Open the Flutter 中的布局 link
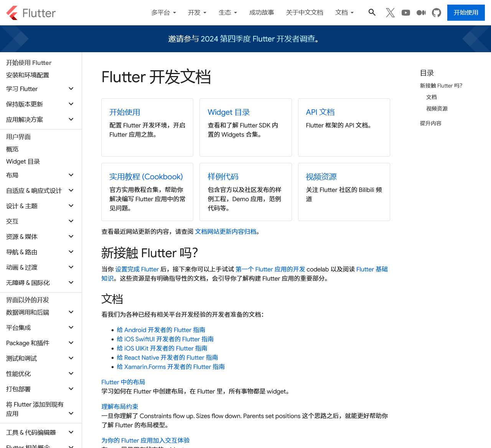491x448 pixels. pyautogui.click(x=123, y=382)
